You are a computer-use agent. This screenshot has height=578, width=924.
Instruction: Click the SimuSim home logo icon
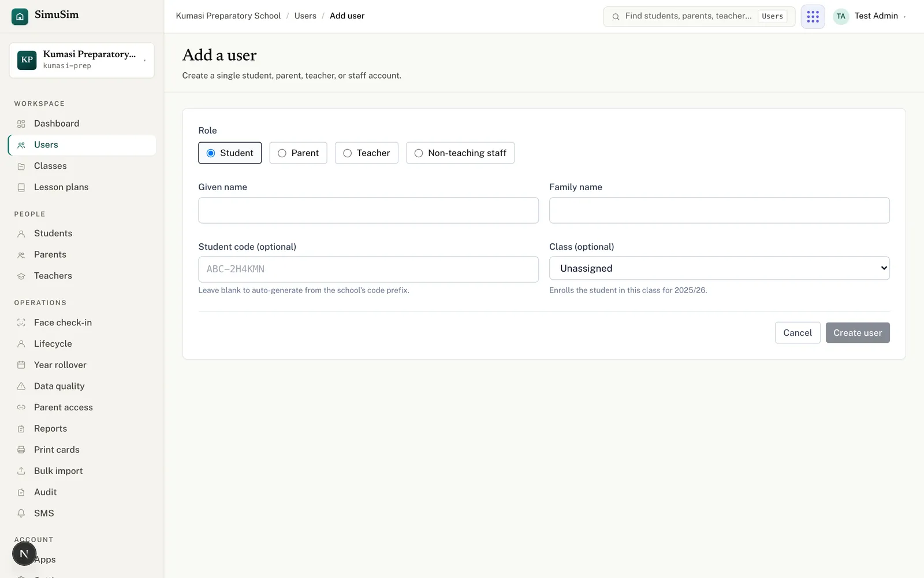20,16
